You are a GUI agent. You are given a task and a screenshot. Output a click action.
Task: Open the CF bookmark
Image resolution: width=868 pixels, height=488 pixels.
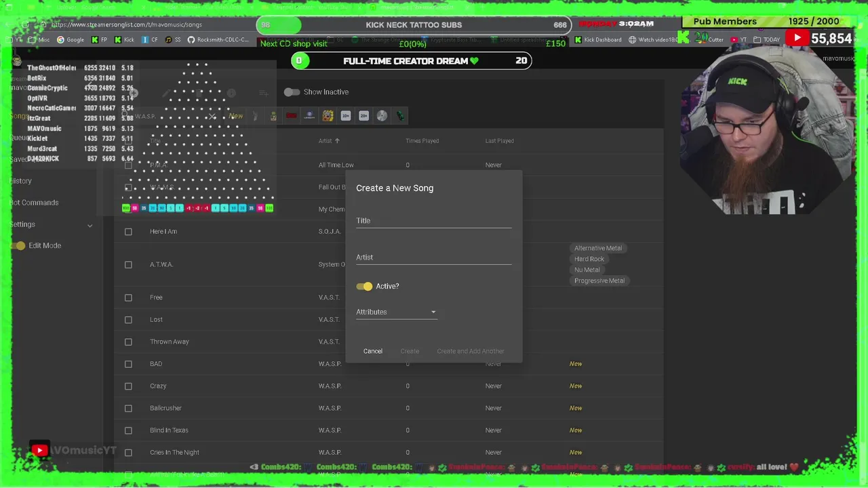(150, 40)
